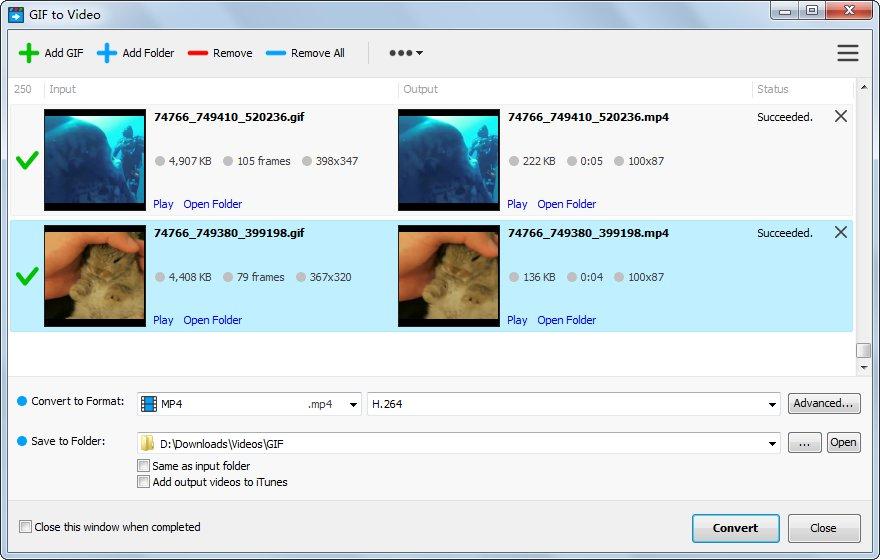Open Folder for input 74766_749380_399198.gif
The image size is (880, 560).
(x=213, y=320)
